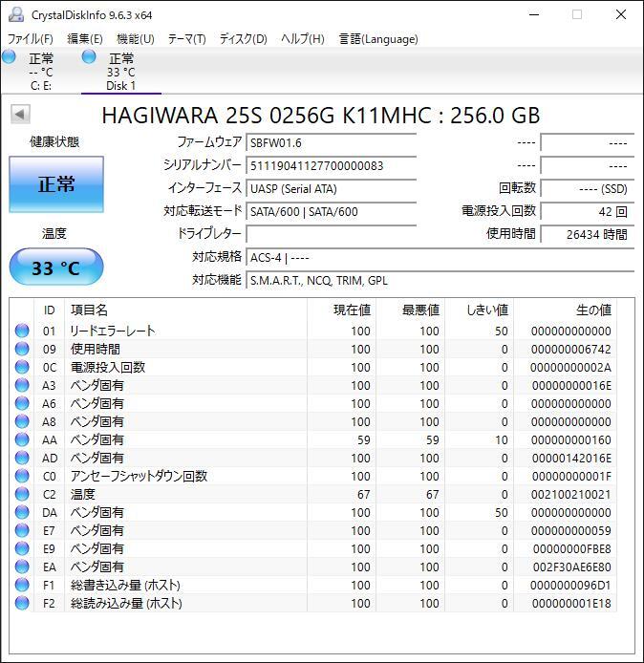Click status orb of attribute E7 row
The image size is (644, 663).
click(x=22, y=530)
